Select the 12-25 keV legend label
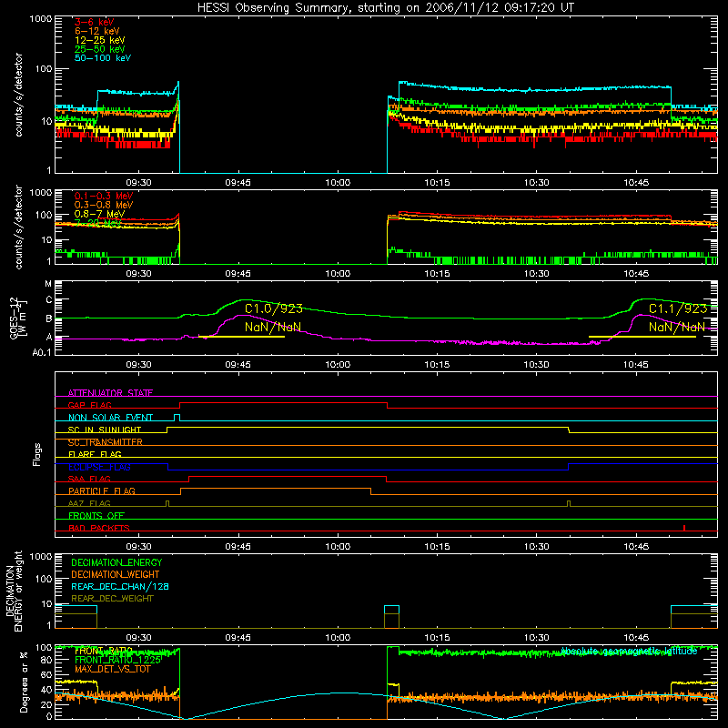 point(99,40)
